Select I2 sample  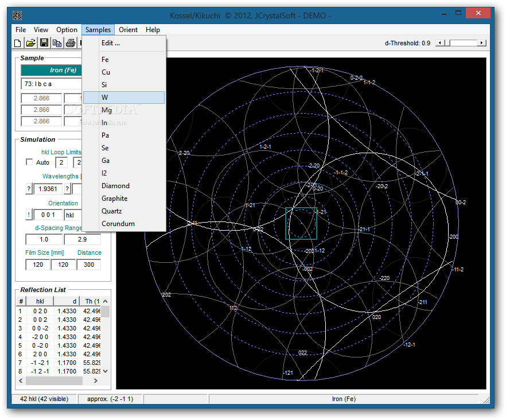point(124,173)
